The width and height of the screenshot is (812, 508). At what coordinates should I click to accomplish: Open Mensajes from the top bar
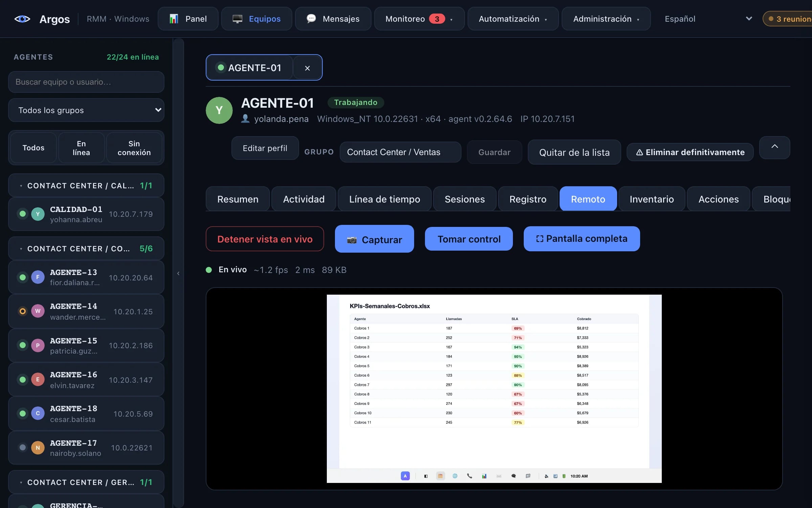click(333, 19)
